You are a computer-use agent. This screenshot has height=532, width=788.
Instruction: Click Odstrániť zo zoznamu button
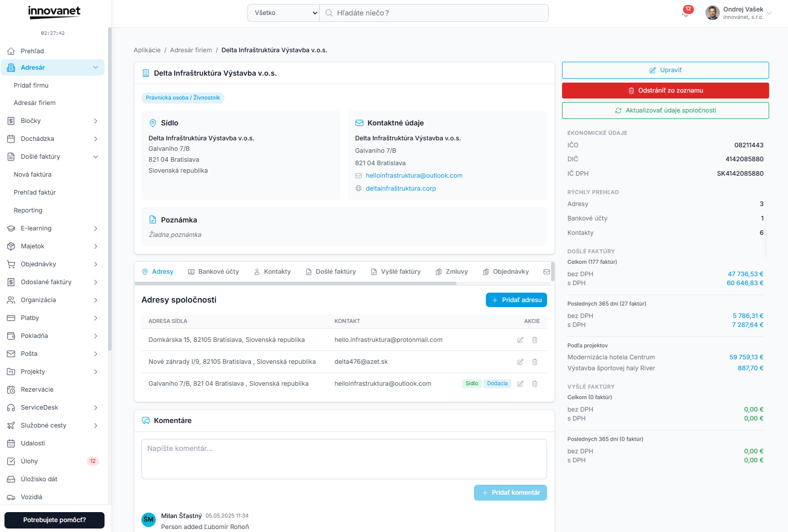click(665, 91)
